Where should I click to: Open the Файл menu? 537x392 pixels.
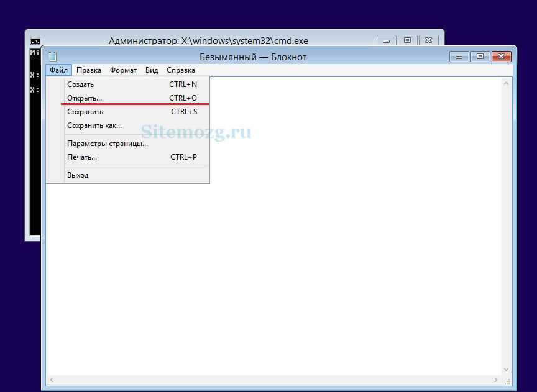[59, 70]
